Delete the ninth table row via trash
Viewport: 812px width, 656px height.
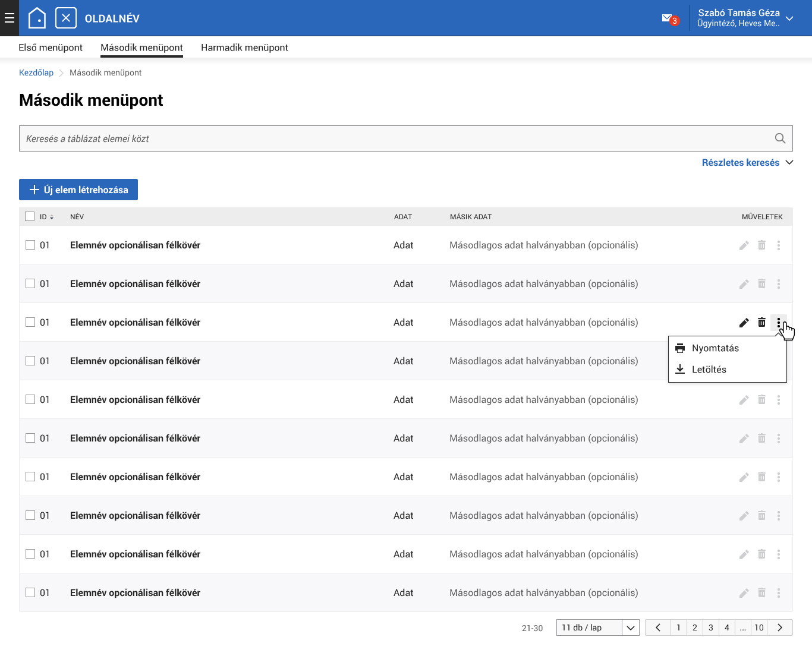(761, 554)
